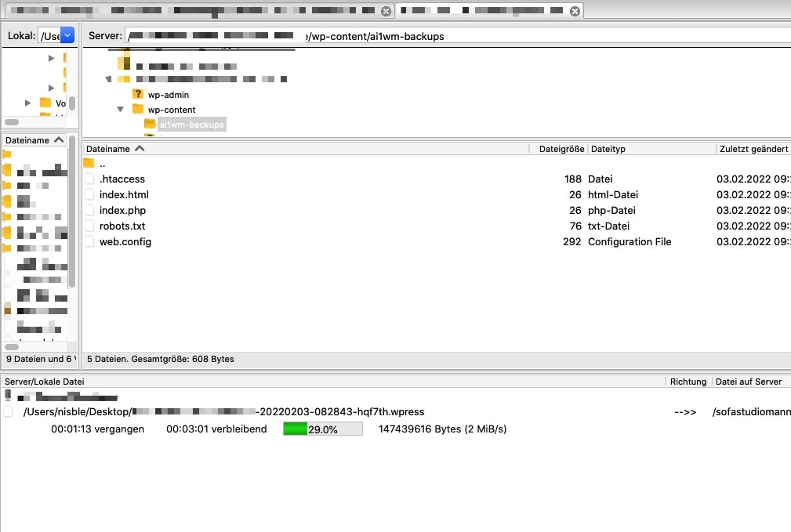Click the wp-admin unknown folder icon
791x532 pixels.
tap(138, 95)
